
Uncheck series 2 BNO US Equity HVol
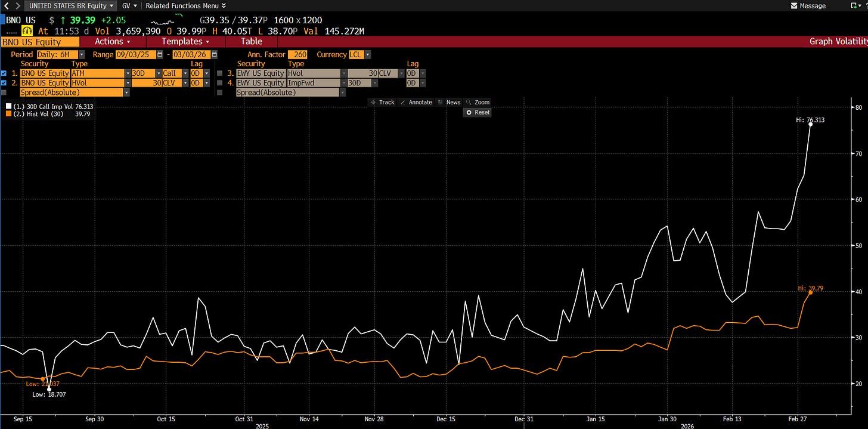point(4,83)
